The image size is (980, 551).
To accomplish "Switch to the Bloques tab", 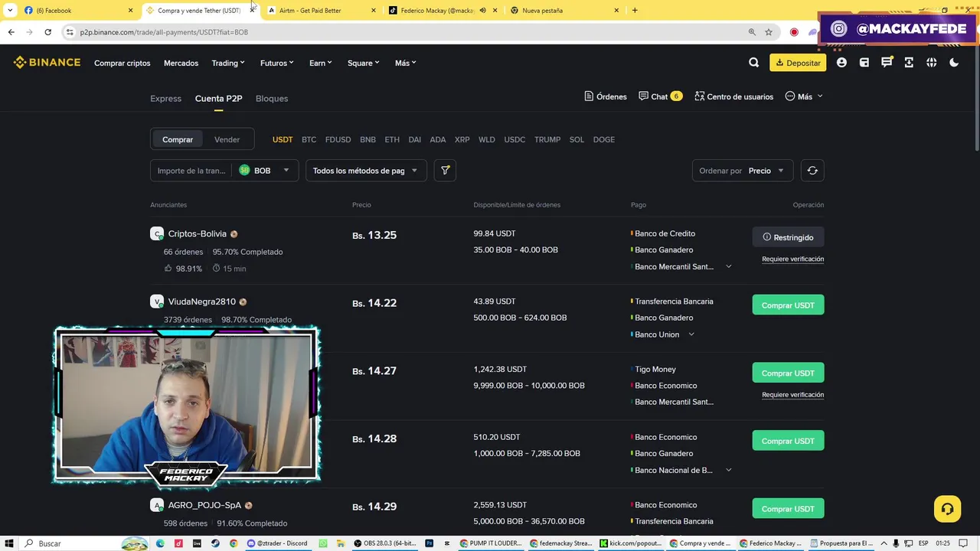I will click(x=272, y=98).
